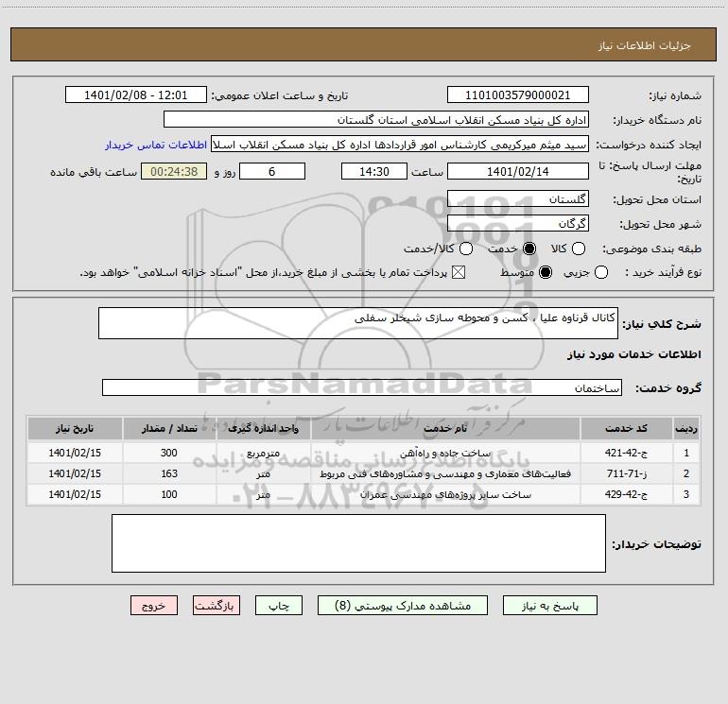Click the deadline time field 14:30
This screenshot has height=704, width=728.
point(374,171)
